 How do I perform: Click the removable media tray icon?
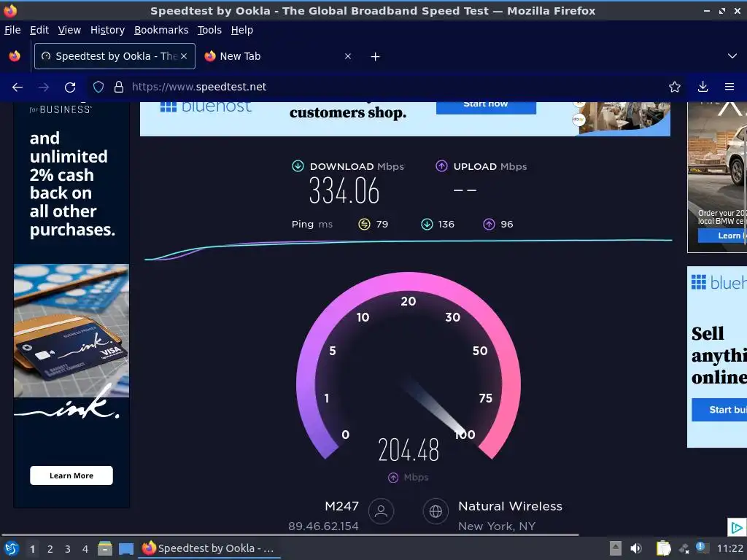pyautogui.click(x=616, y=548)
